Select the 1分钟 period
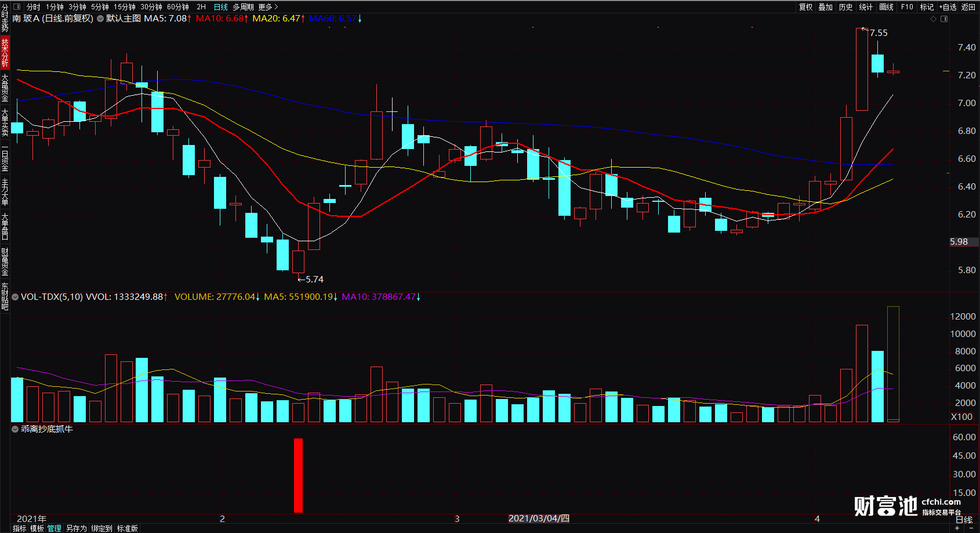Viewport: 980px width, 533px height. (x=55, y=7)
